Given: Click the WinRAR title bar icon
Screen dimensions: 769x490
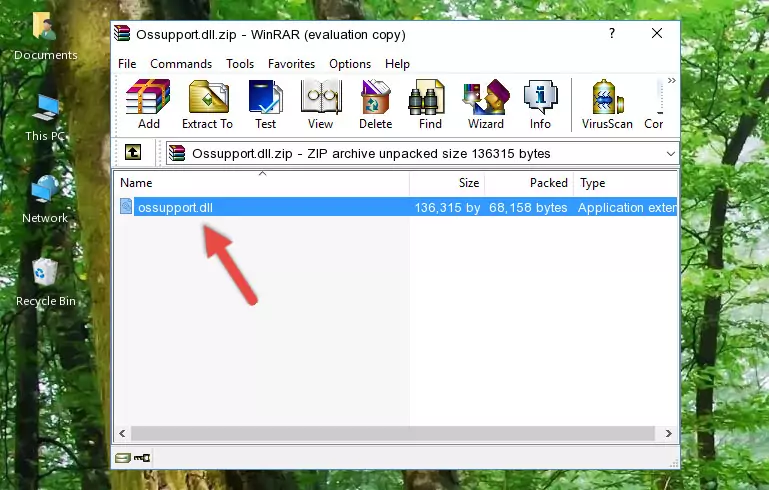Looking at the screenshot, I should 123,34.
